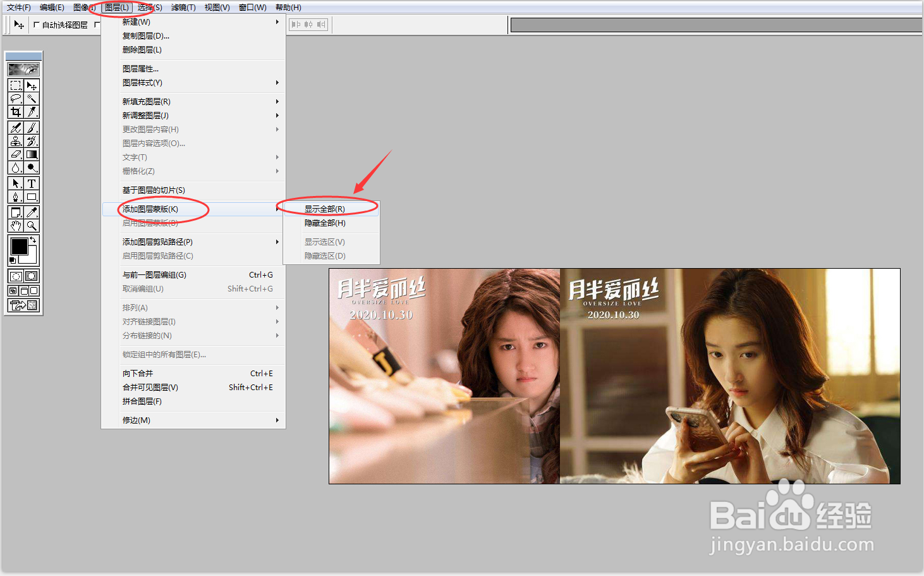Open the 窗口(W) menu
This screenshot has width=924, height=576.
click(252, 8)
